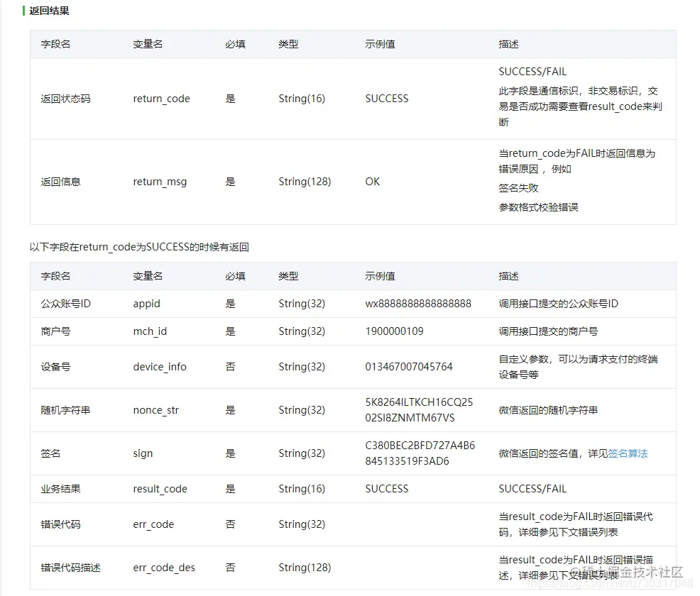Select the SUCCESS example value of return_code
Image resolution: width=700 pixels, height=596 pixels.
point(386,99)
